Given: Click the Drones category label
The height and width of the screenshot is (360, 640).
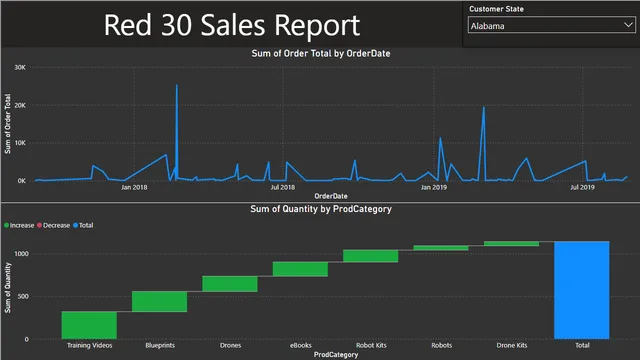Looking at the screenshot, I should coord(230,345).
